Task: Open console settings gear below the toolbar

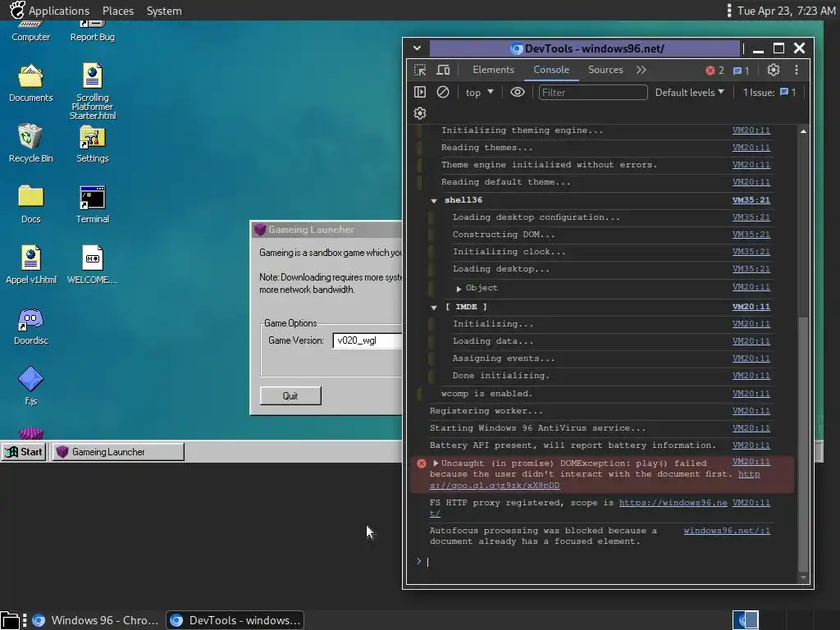Action: click(x=420, y=113)
